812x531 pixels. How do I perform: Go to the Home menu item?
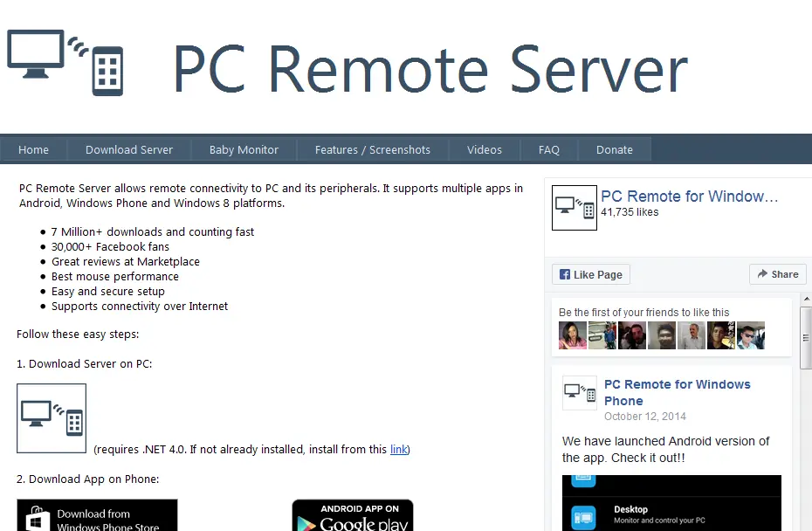34,149
